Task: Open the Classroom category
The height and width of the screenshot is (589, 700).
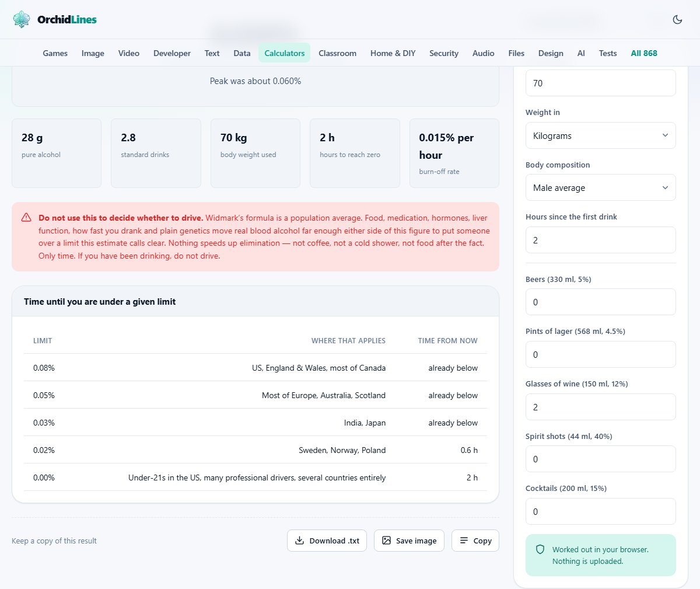Action: [337, 53]
